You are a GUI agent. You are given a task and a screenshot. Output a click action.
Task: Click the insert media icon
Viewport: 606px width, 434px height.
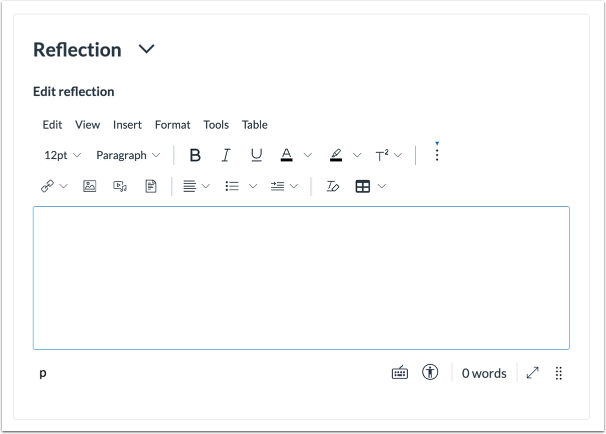120,186
